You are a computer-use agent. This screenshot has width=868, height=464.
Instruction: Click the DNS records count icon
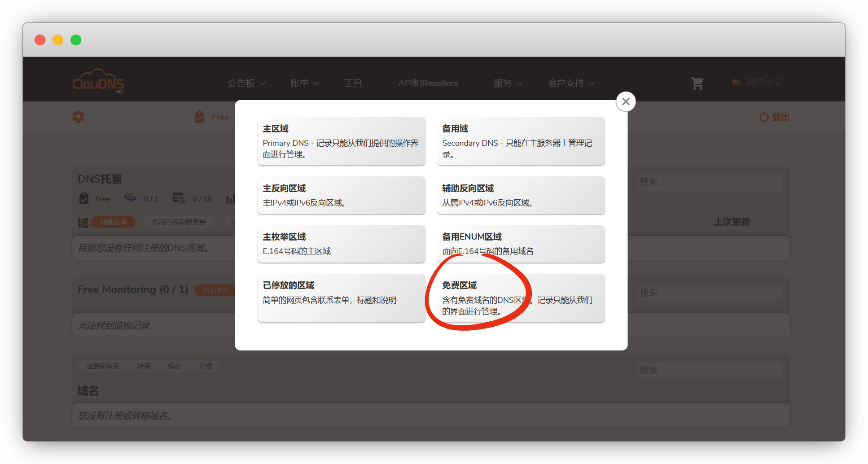179,198
